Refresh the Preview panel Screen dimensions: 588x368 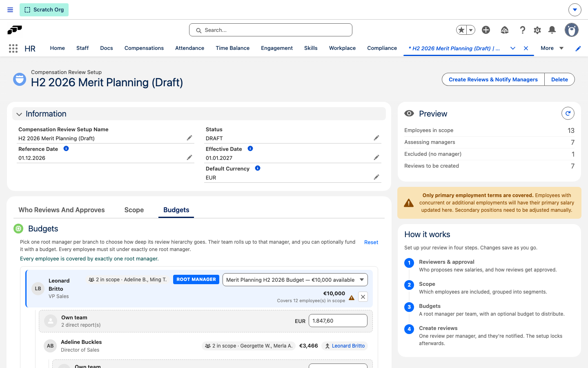[568, 113]
